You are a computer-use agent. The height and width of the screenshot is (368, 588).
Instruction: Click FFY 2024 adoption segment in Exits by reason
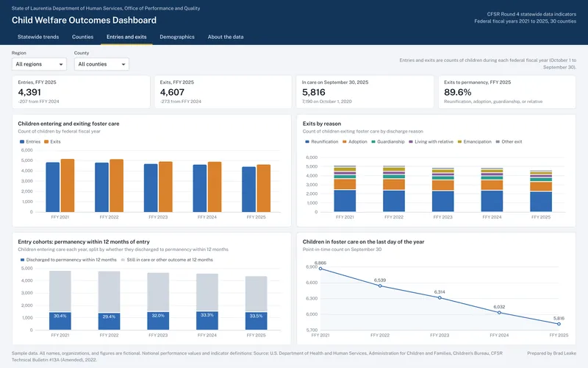492,185
